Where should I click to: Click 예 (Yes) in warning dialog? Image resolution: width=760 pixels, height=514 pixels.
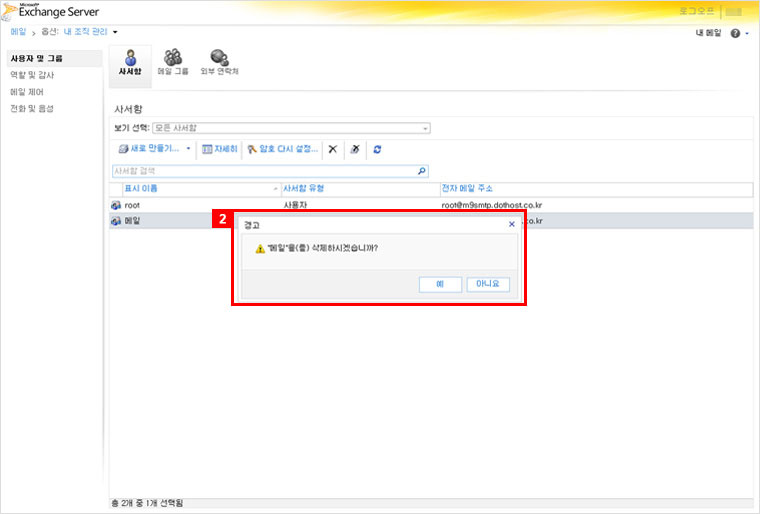(x=440, y=284)
